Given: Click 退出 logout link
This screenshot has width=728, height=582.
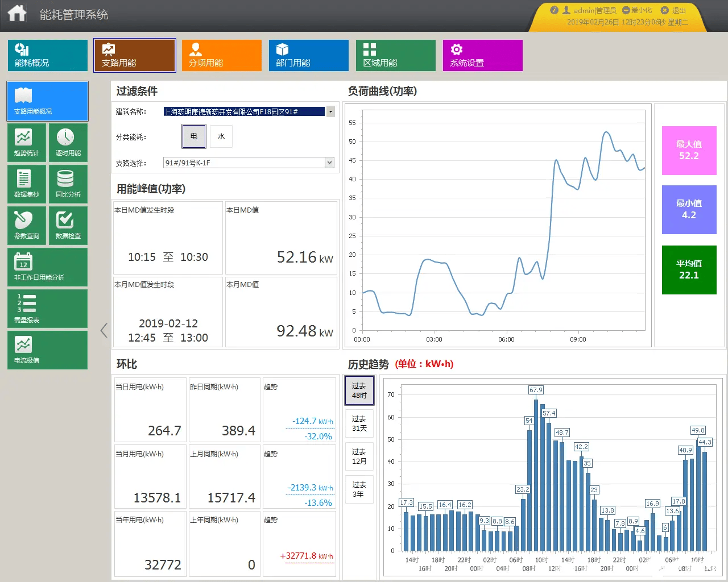Looking at the screenshot, I should (x=673, y=10).
